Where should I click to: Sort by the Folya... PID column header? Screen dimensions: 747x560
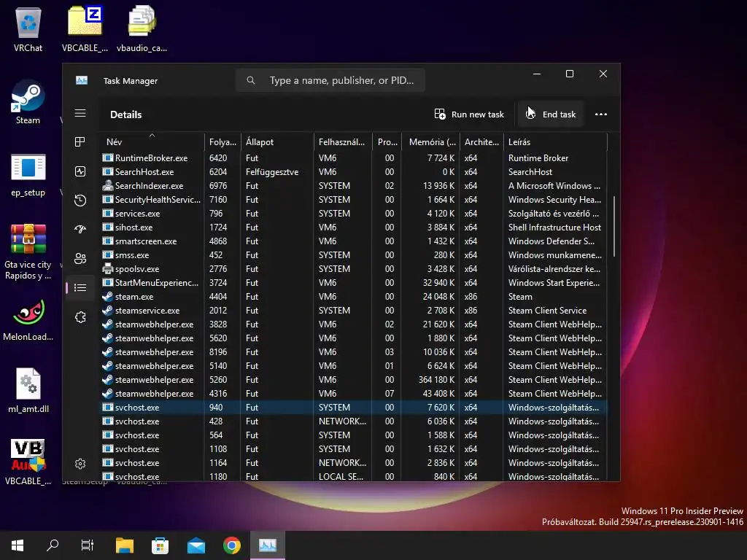coord(223,142)
